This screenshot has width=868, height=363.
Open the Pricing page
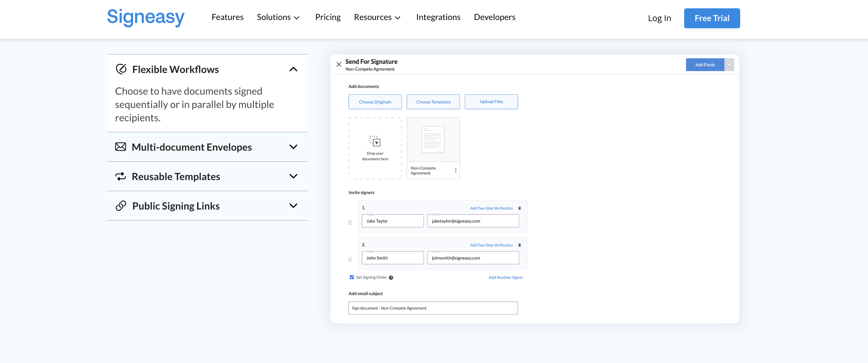[328, 17]
